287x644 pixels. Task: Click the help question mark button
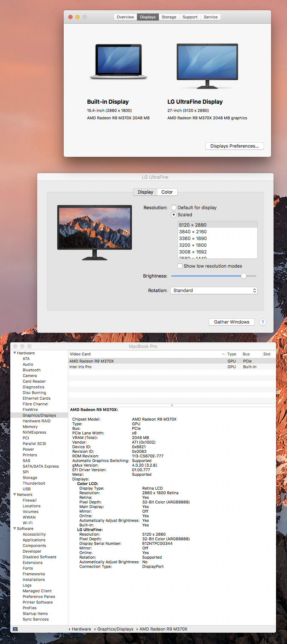(263, 322)
